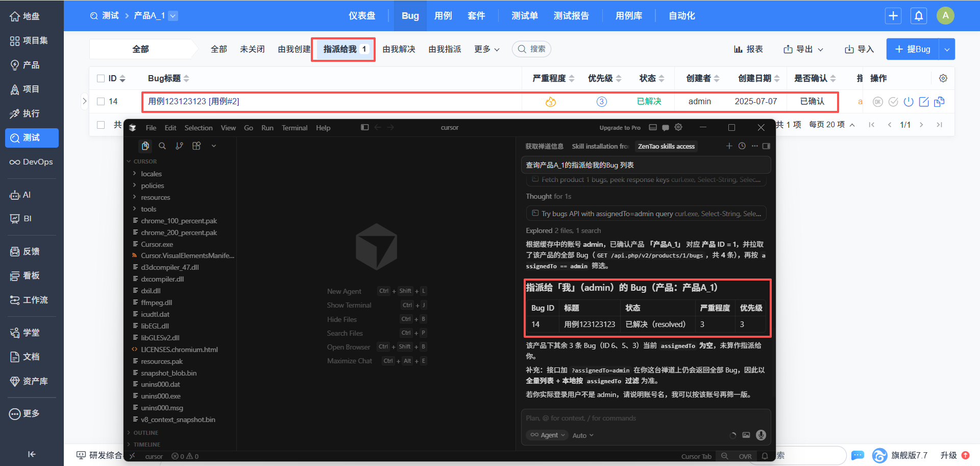Open bug title 用例123123123 link
The height and width of the screenshot is (466, 980).
(193, 102)
